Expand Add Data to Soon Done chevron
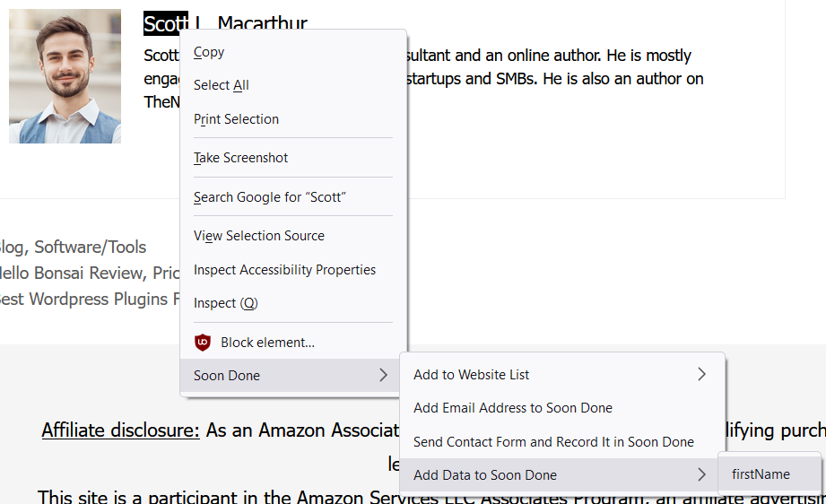Viewport: 826px width, 504px height. [x=701, y=474]
